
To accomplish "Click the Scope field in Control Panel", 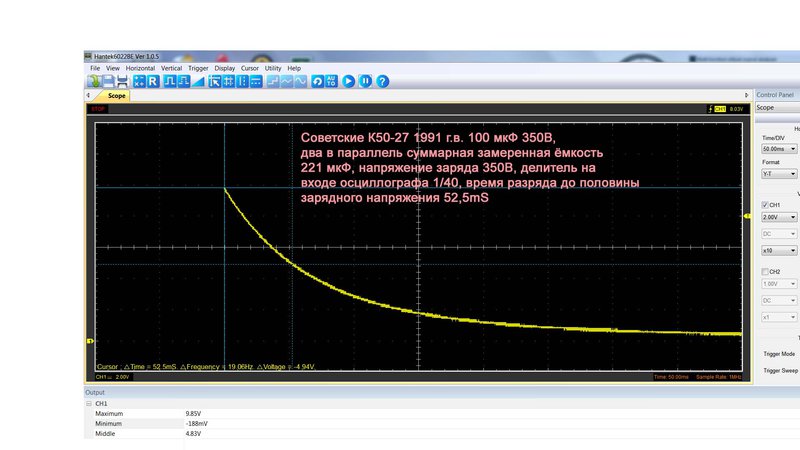I will pyautogui.click(x=778, y=108).
